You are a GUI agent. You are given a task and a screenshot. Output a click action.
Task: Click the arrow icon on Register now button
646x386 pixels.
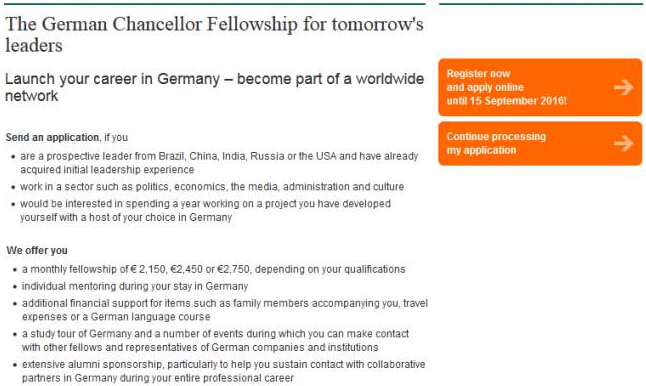(x=623, y=87)
